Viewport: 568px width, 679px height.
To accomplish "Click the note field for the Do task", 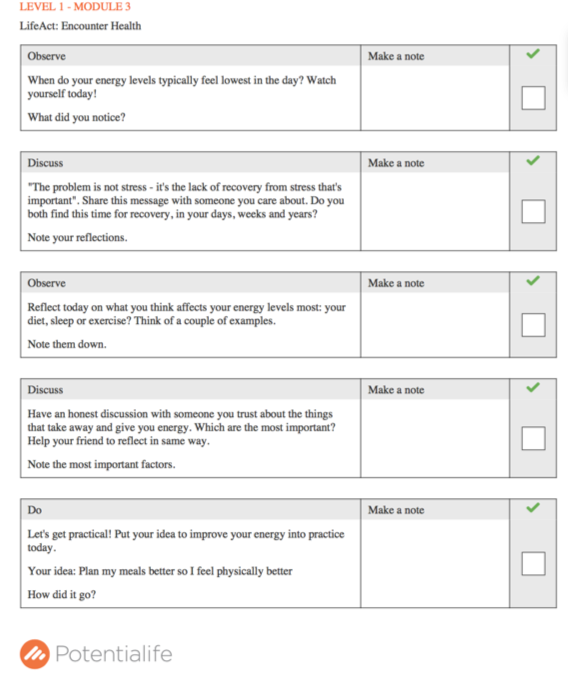I will pos(435,563).
